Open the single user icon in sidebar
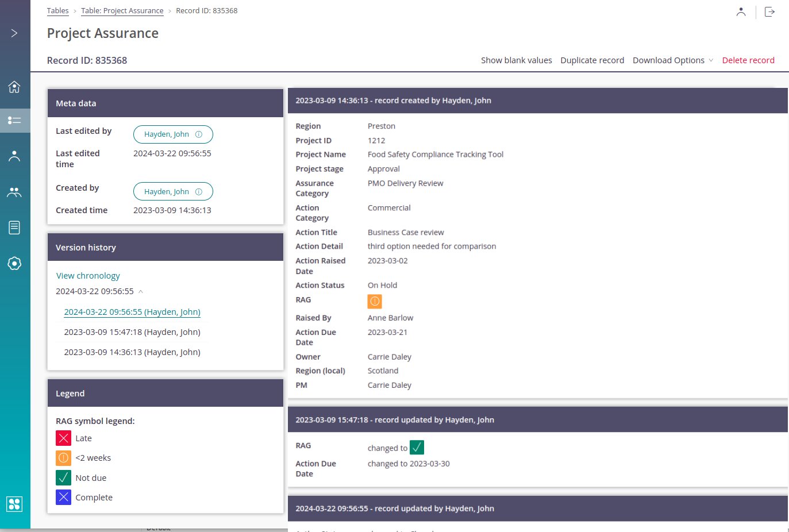789x532 pixels. (14, 156)
